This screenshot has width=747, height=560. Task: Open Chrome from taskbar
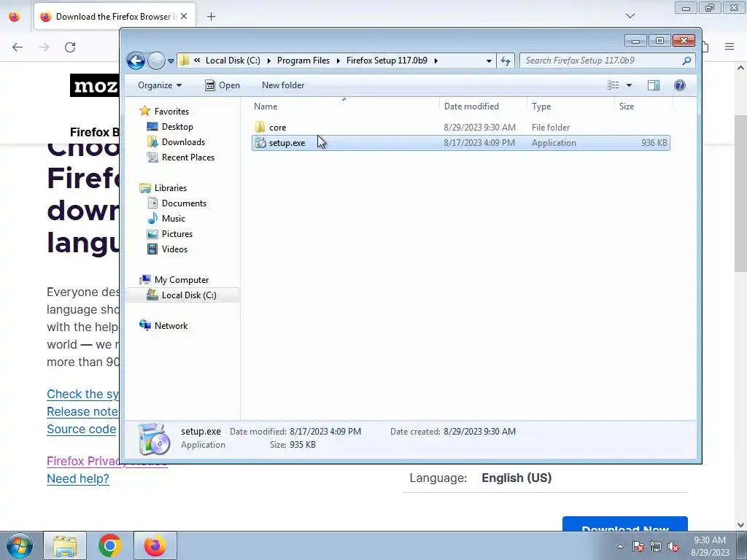click(110, 545)
